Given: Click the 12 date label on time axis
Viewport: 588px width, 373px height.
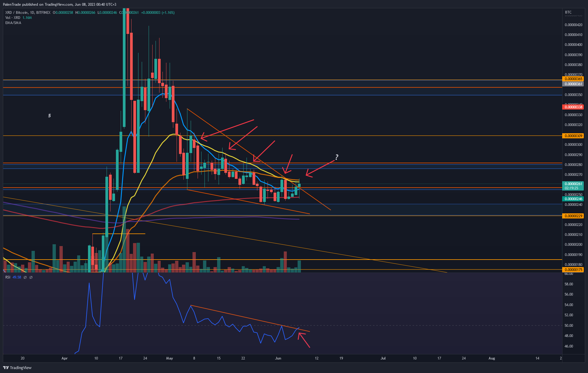Looking at the screenshot, I should click(x=317, y=358).
